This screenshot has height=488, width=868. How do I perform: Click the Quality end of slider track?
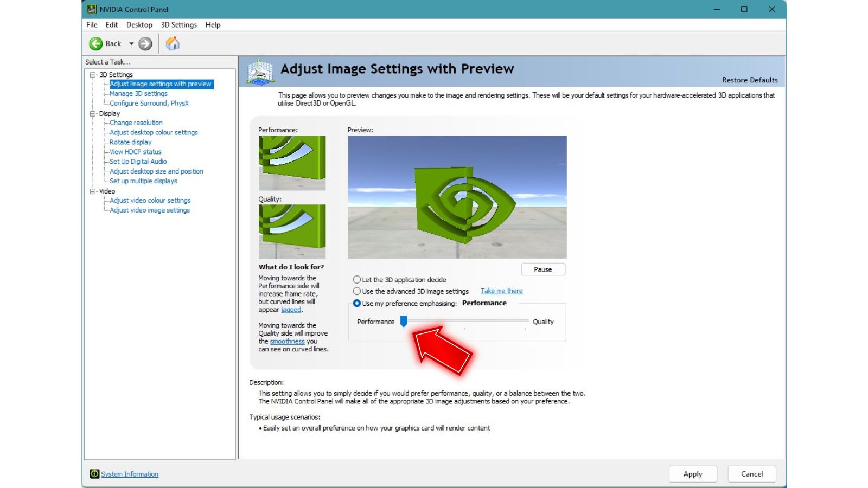point(525,320)
